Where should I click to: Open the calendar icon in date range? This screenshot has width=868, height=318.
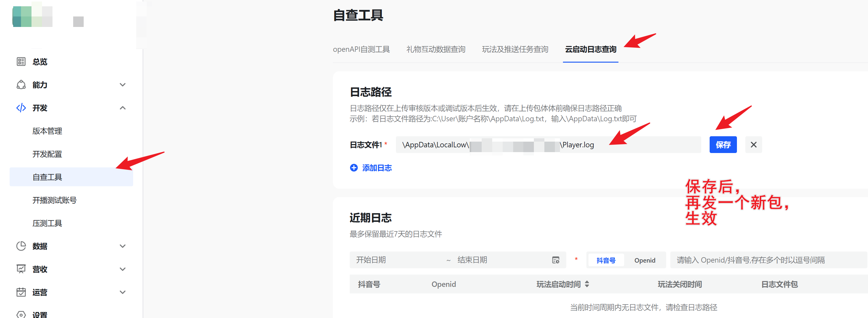pyautogui.click(x=555, y=260)
